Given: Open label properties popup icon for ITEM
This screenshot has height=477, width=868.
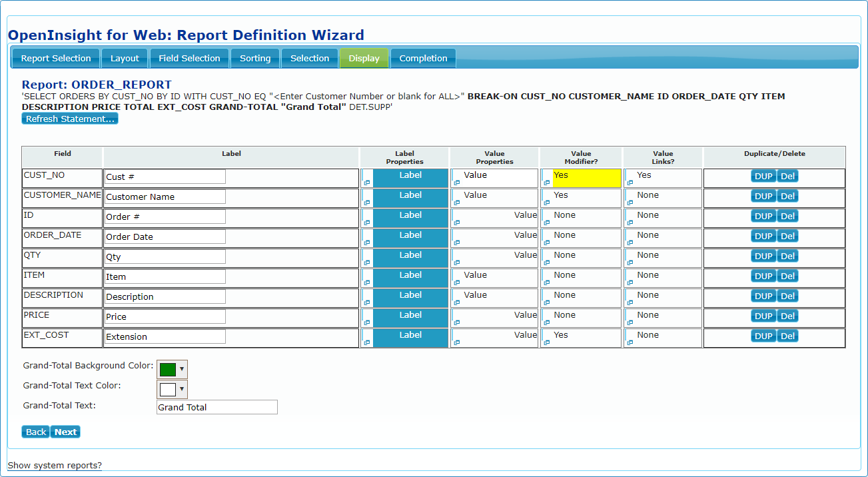Looking at the screenshot, I should click(x=366, y=282).
